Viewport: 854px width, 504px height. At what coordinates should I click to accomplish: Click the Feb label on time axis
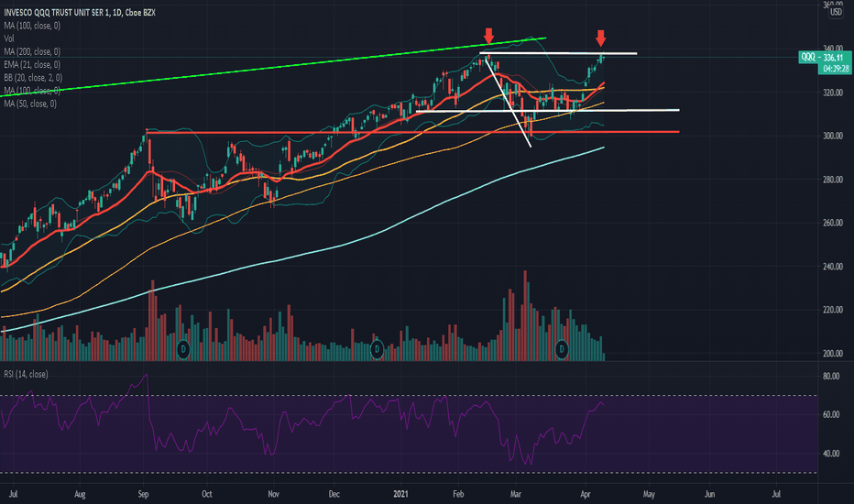tap(458, 494)
